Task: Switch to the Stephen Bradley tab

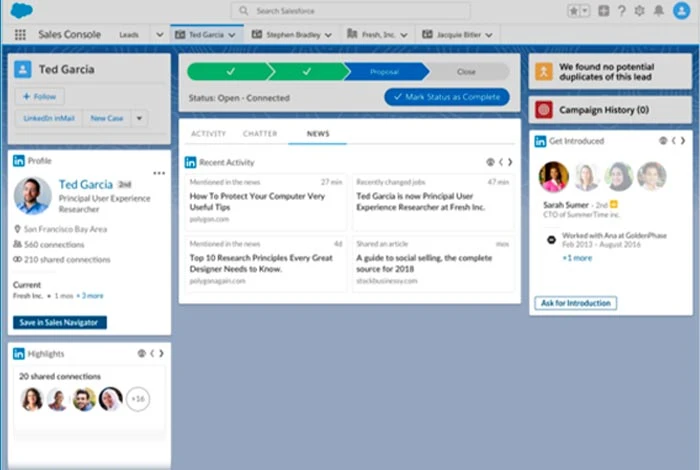Action: [293, 34]
